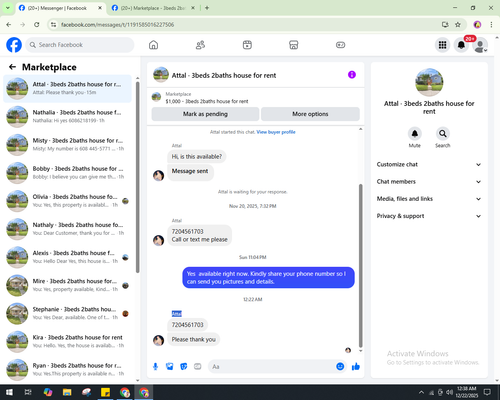The height and width of the screenshot is (400, 500).
Task: Attach a photo file icon
Action: coord(170,367)
